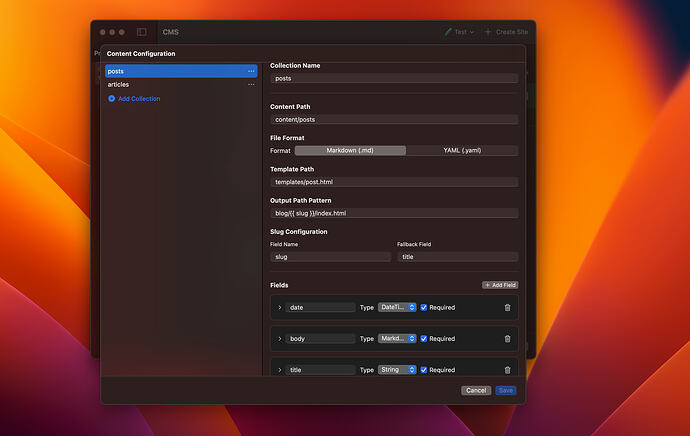The height and width of the screenshot is (436, 690).
Task: Click the Content Path input
Action: pos(394,120)
